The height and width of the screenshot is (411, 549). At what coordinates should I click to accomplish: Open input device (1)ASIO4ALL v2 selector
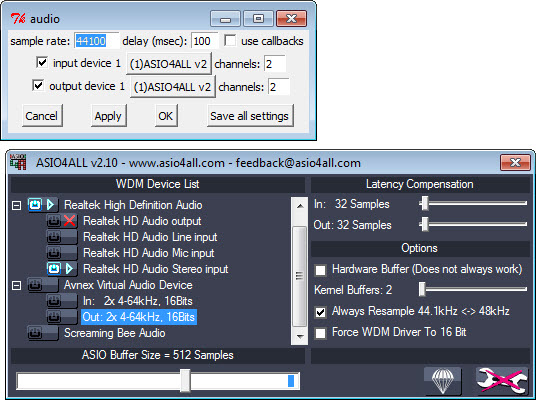point(168,64)
